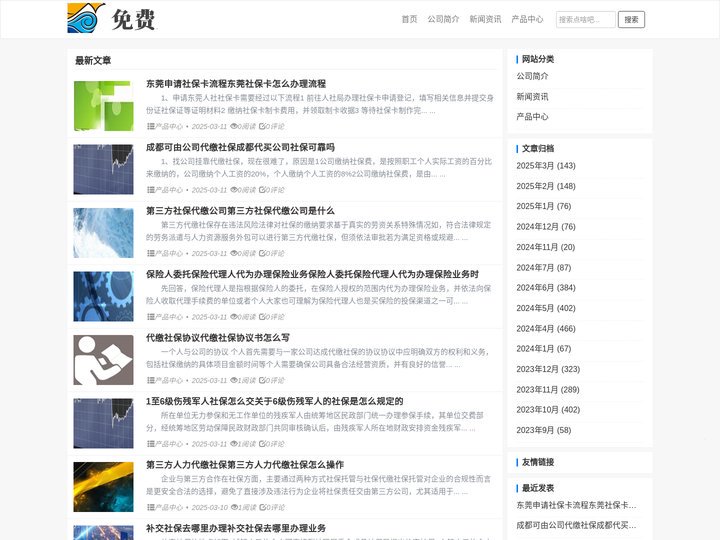The height and width of the screenshot is (540, 720).
Task: Click eye views icon under 伤残军人社保 article
Action: click(x=233, y=444)
